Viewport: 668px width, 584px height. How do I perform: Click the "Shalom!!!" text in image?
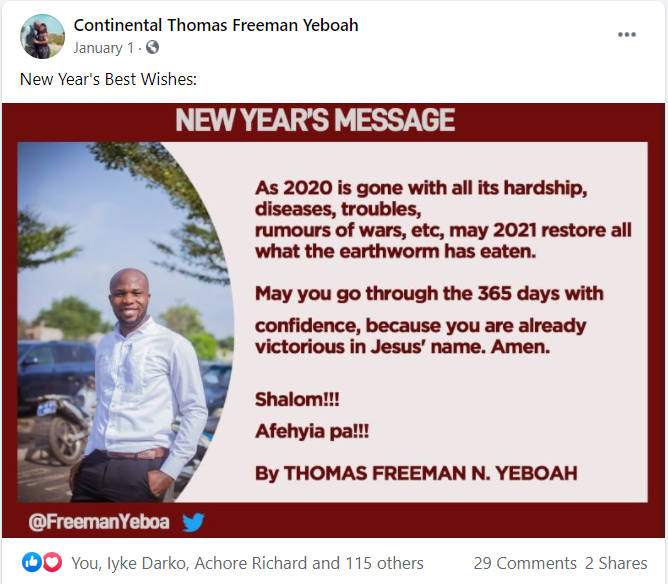(297, 399)
